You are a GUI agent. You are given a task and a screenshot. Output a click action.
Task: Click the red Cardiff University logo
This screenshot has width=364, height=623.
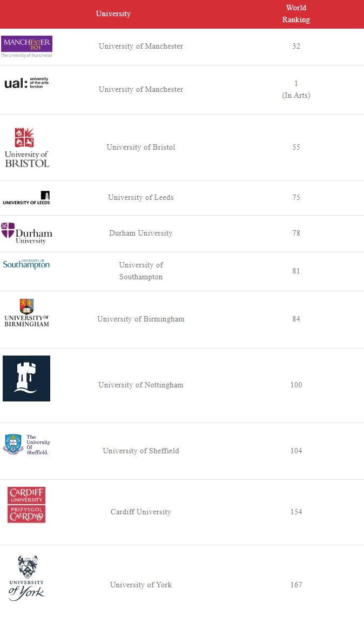coord(26,505)
